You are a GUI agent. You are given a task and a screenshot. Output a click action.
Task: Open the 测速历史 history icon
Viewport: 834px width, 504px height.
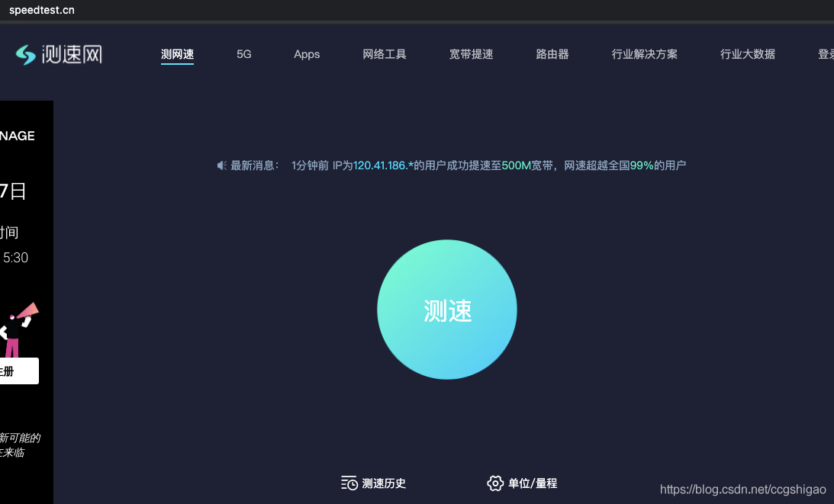click(x=349, y=483)
